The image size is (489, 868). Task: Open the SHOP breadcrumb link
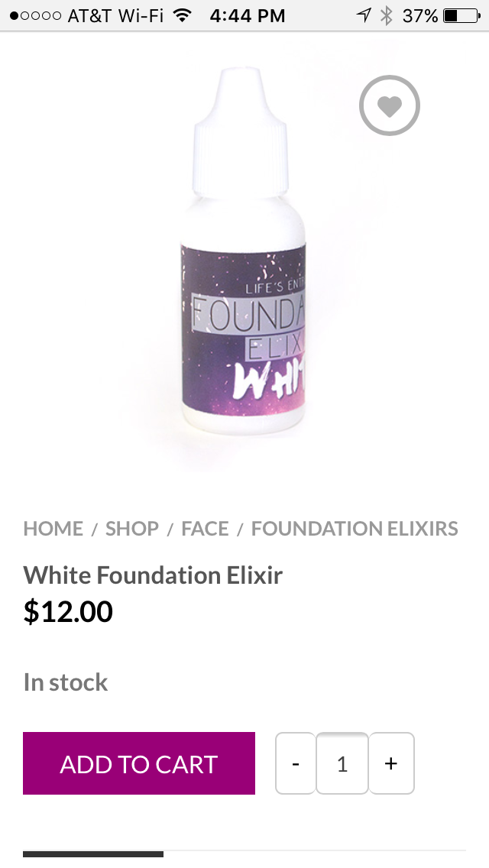click(132, 529)
